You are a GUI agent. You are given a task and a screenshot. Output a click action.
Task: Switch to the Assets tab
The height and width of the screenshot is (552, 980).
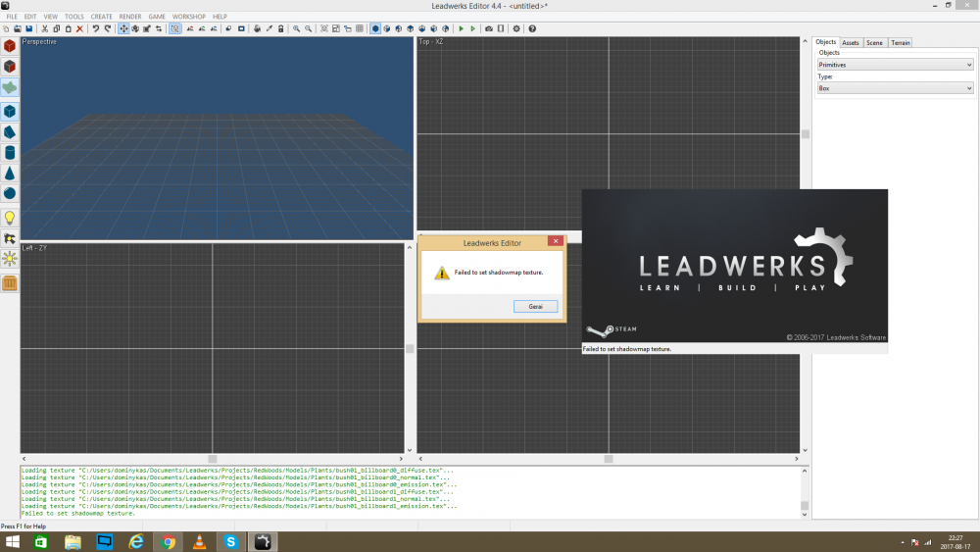[x=851, y=42]
